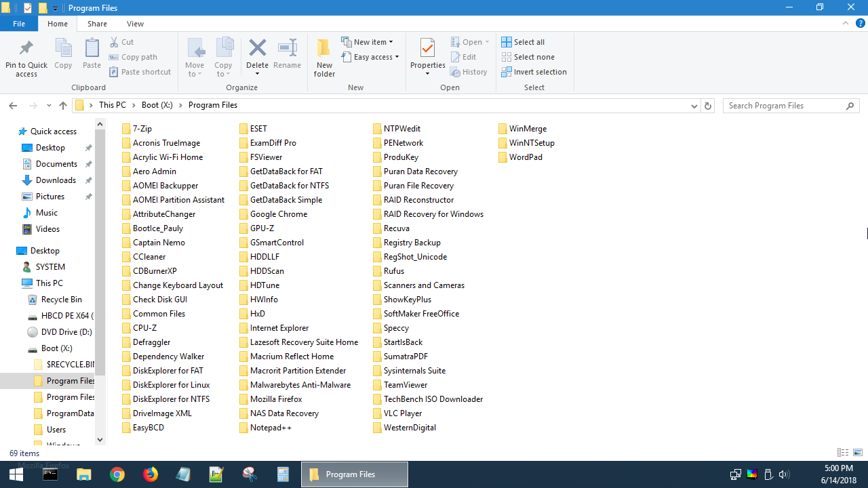The image size is (868, 488).
Task: Switch to the View tab
Action: click(x=134, y=23)
